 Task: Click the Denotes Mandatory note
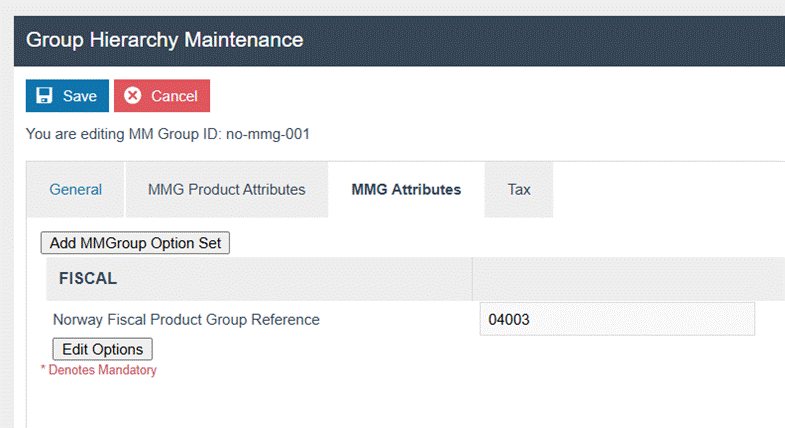102,370
